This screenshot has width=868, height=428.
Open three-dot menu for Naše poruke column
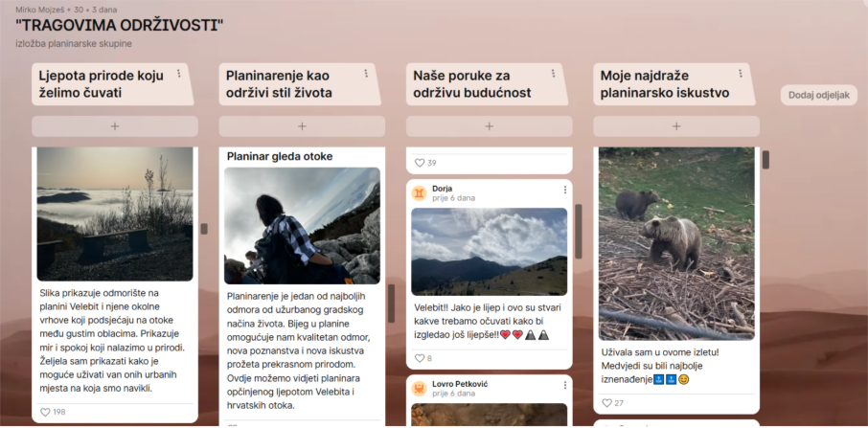553,74
